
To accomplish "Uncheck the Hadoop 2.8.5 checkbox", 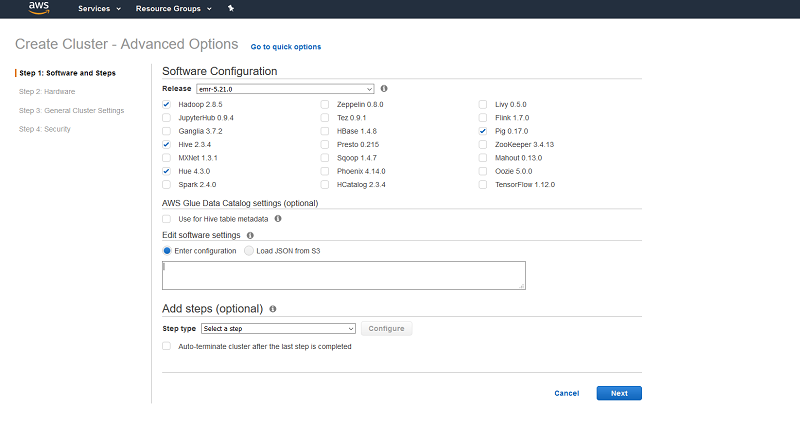I will pyautogui.click(x=166, y=104).
